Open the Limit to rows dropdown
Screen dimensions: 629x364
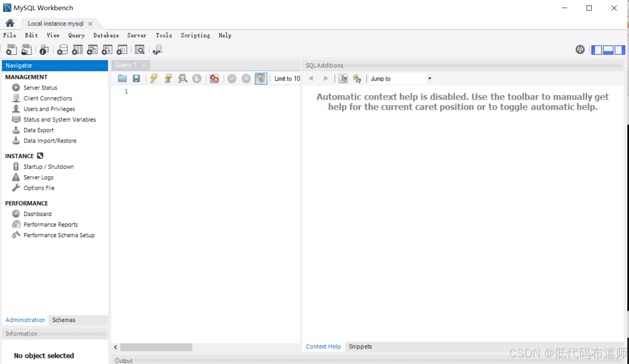pos(287,78)
